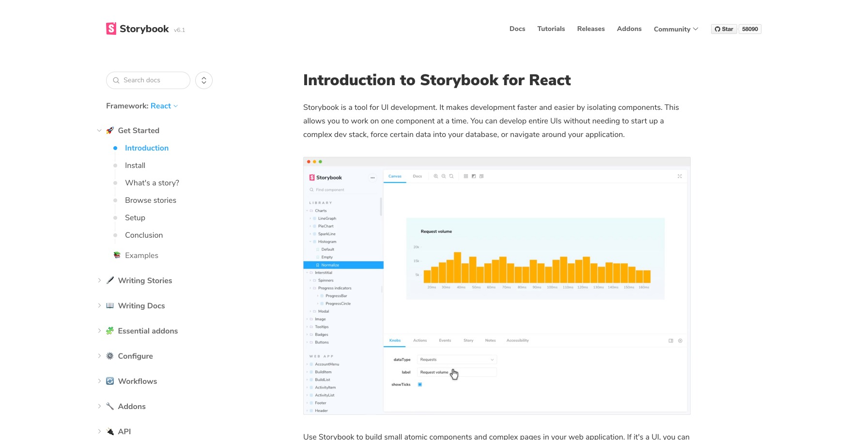Click the book icon beside Writing Docs
This screenshot has width=868, height=440.
[110, 305]
